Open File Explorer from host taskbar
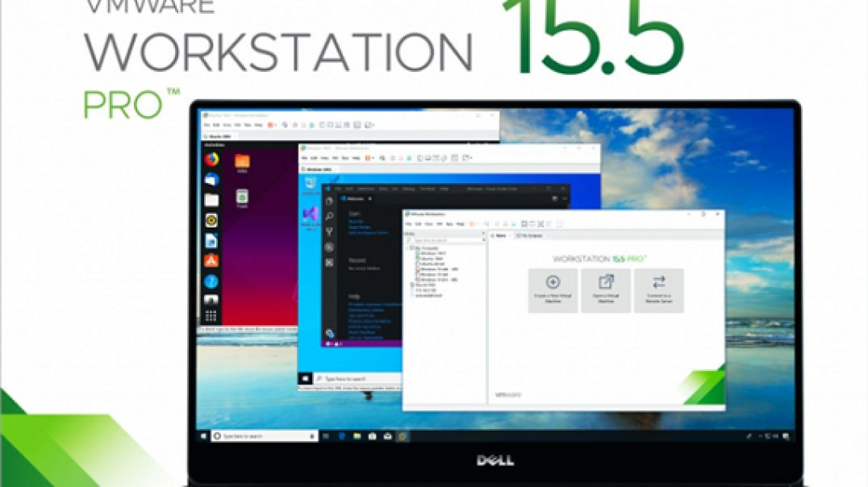The height and width of the screenshot is (487, 868). [x=357, y=437]
